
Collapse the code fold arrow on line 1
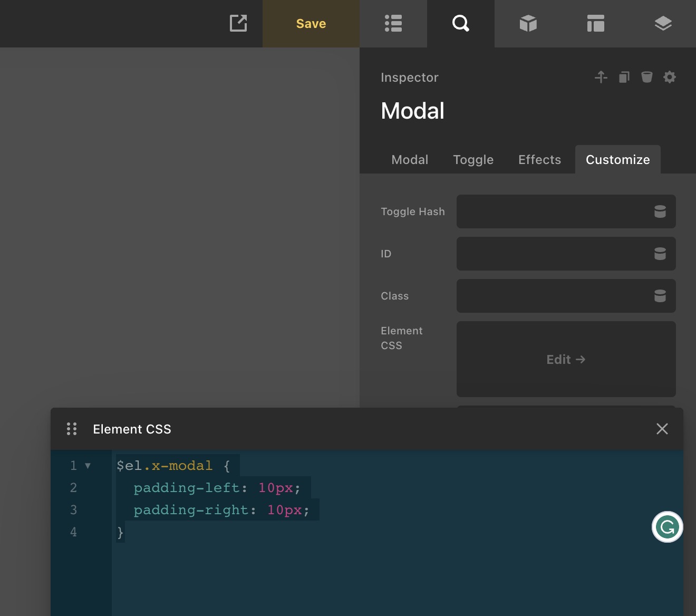click(88, 466)
